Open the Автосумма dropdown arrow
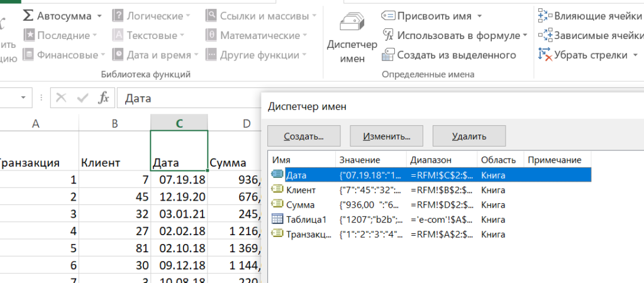Viewport: 644px width, 283px height. coord(99,16)
